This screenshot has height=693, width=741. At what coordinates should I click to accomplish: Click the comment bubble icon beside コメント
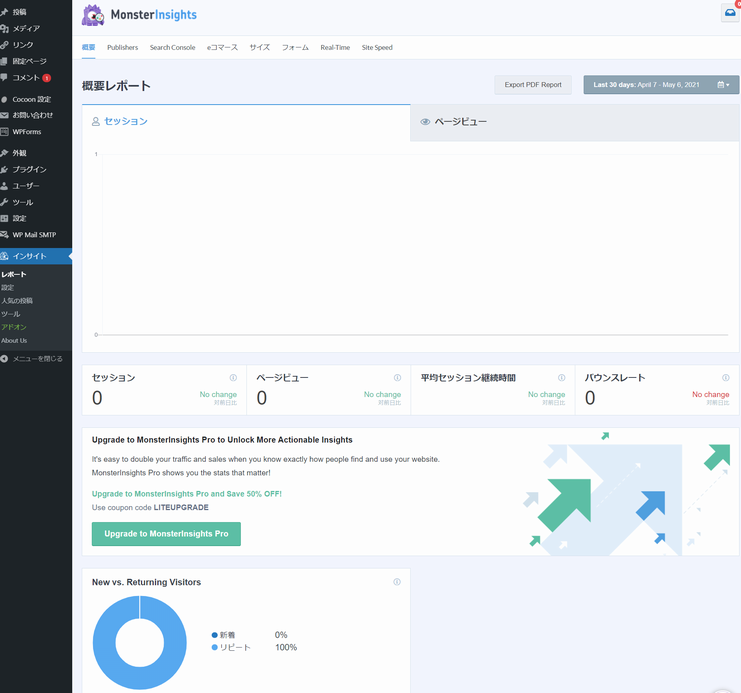(x=4, y=77)
